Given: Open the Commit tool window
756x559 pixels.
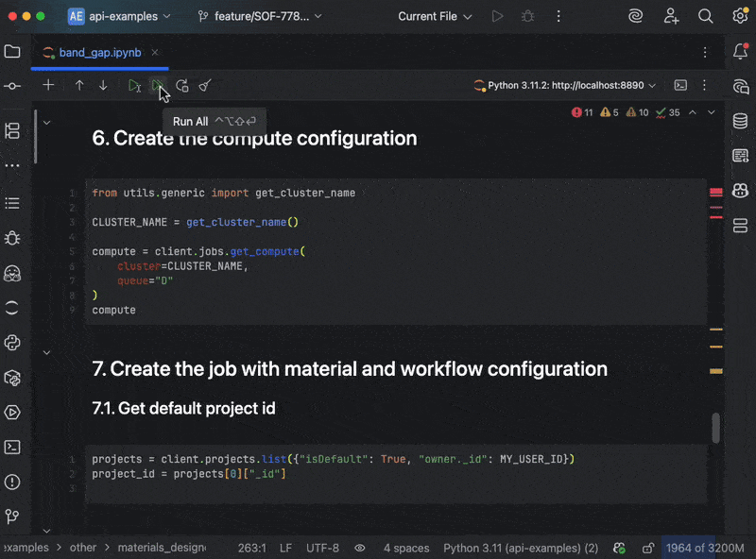Looking at the screenshot, I should (12, 86).
